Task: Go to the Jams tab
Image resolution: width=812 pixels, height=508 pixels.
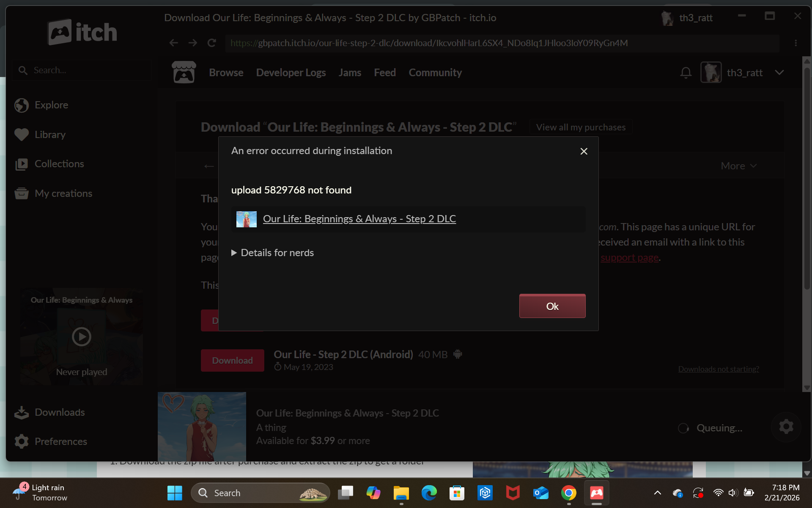Action: pos(349,73)
